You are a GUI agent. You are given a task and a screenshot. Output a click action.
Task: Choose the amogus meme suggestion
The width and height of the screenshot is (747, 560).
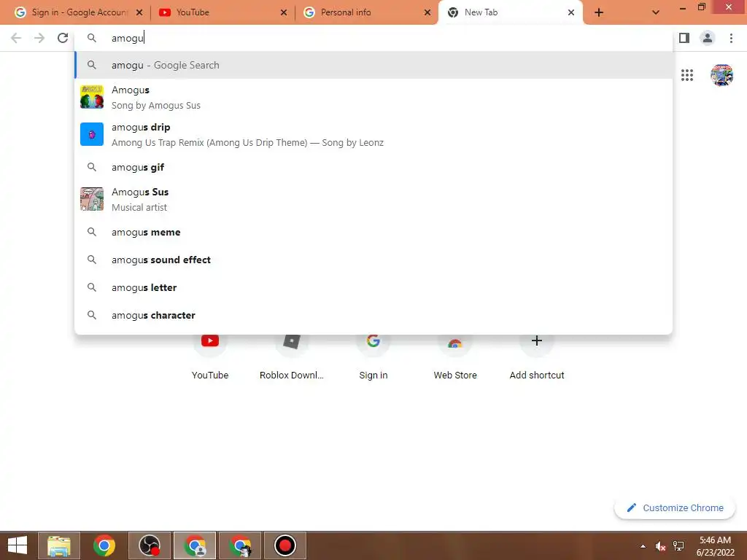coord(373,232)
